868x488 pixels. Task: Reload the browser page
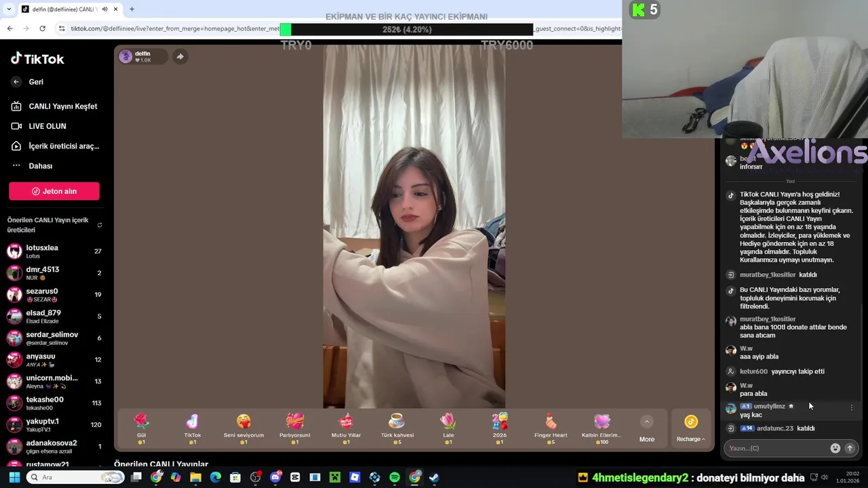pyautogui.click(x=42, y=28)
